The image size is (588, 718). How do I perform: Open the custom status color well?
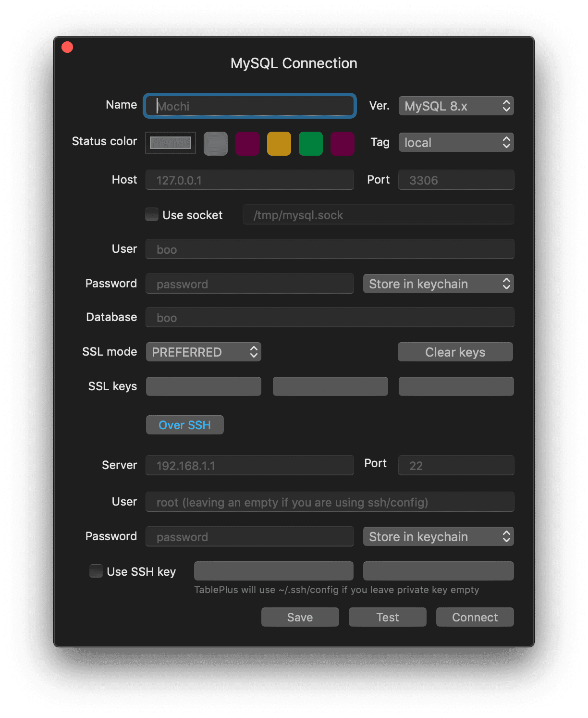click(x=171, y=143)
